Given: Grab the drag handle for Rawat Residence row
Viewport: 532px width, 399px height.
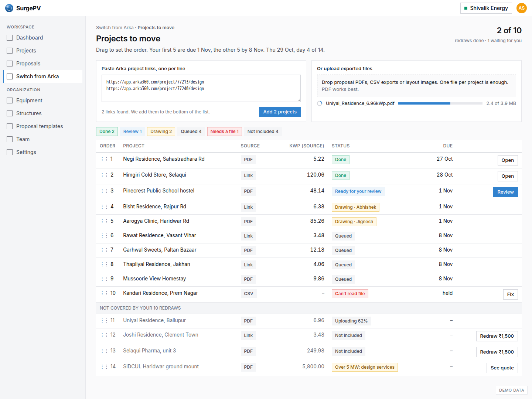Looking at the screenshot, I should [104, 235].
